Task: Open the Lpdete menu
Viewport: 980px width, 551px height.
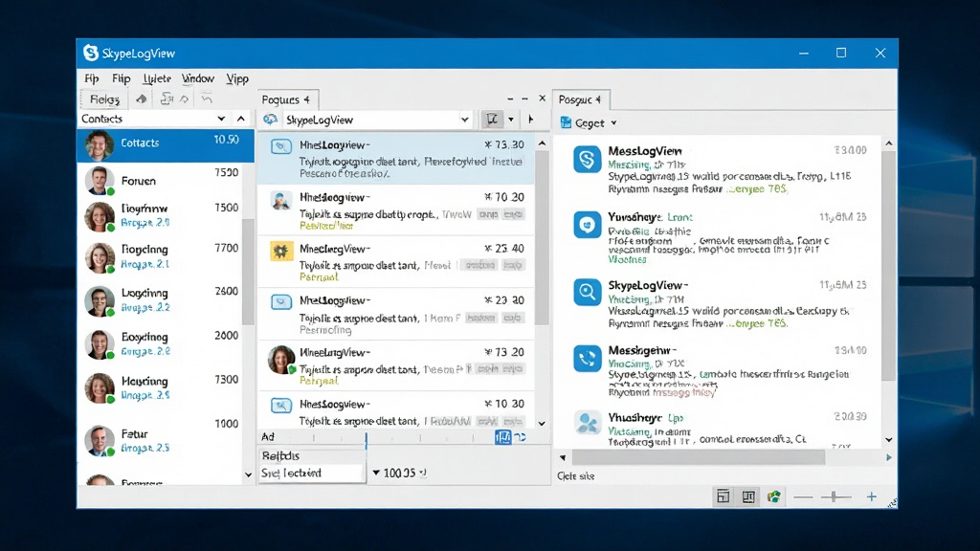Action: [x=156, y=78]
